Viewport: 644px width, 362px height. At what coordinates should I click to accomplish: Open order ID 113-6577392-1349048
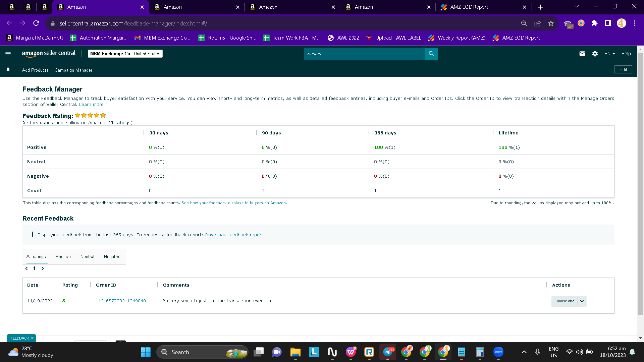(121, 301)
